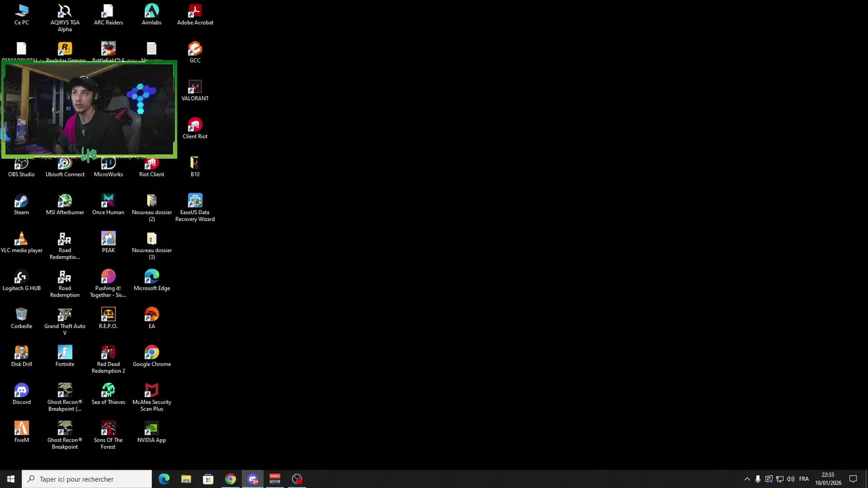The image size is (868, 488).
Task: Select the OBS Studio desktop icon
Action: [22, 168]
